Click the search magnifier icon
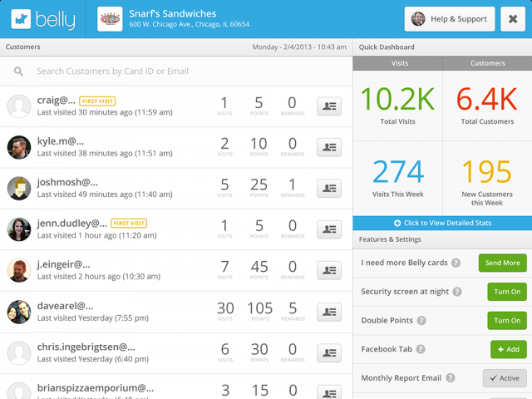Image resolution: width=532 pixels, height=399 pixels. [x=18, y=71]
